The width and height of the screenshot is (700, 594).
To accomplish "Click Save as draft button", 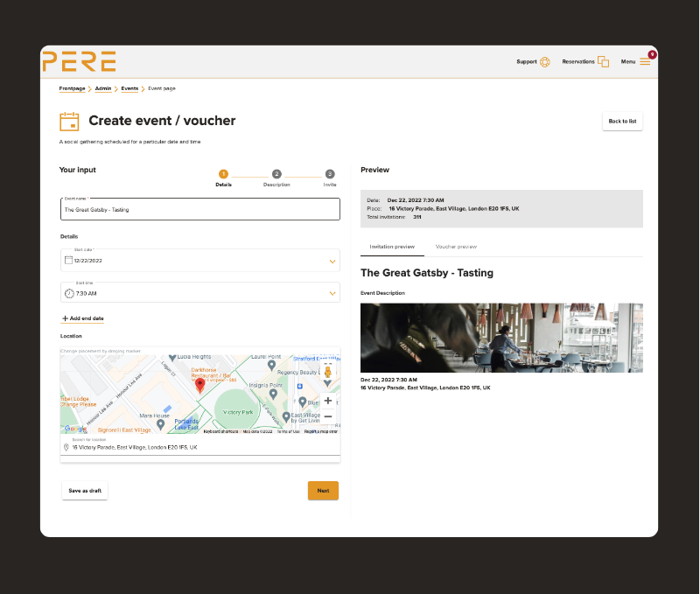I will (85, 491).
